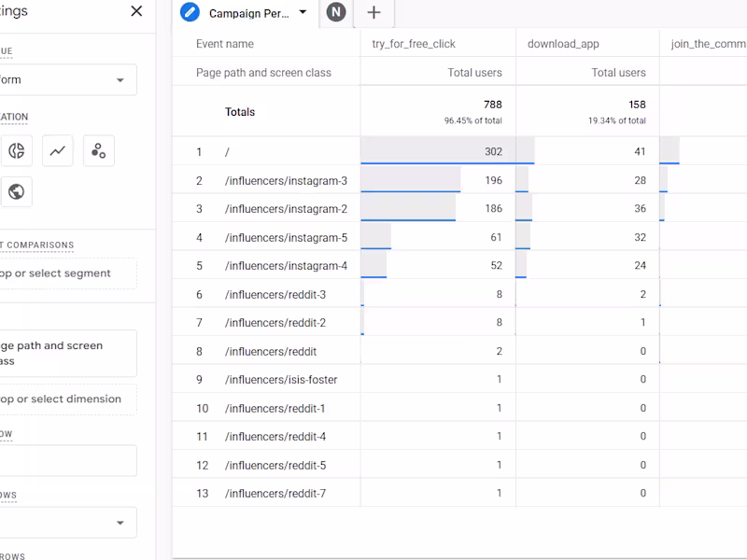Open the Campaign Per tab dropdown arrow
This screenshot has height=560, width=747.
303,14
